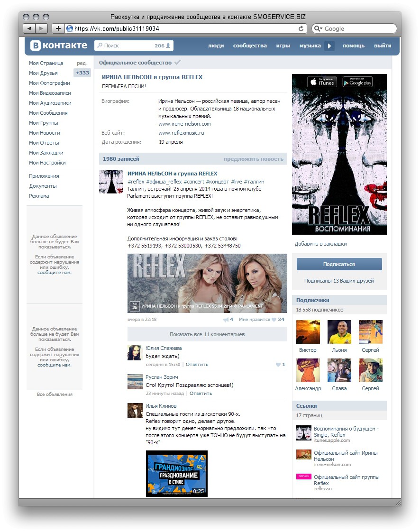Reload page with refresh icon
The width and height of the screenshot is (420, 532).
tap(301, 28)
